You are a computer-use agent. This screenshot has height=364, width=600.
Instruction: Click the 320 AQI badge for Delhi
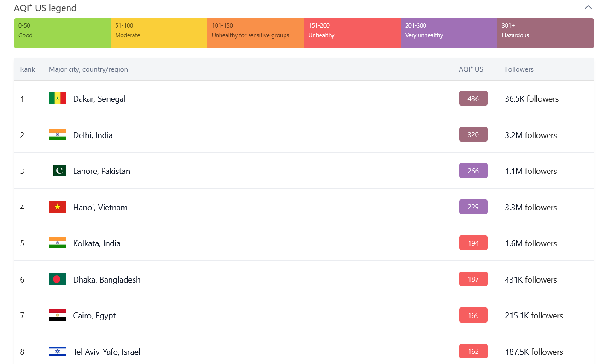coord(473,134)
